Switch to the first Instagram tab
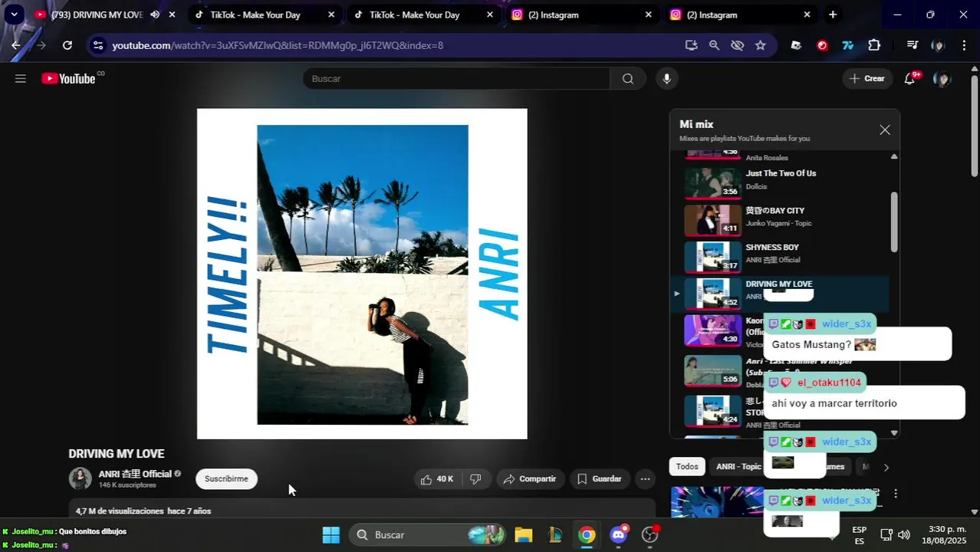 (583, 15)
